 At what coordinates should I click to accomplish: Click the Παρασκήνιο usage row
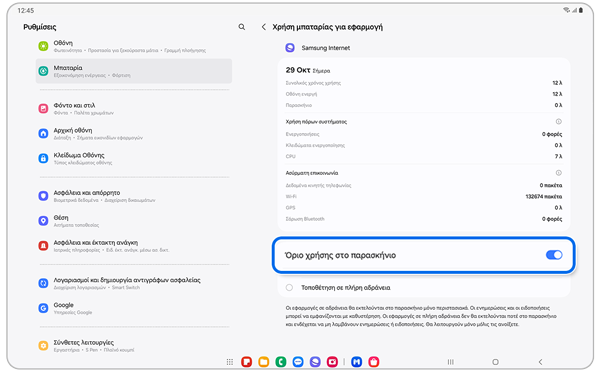[424, 105]
